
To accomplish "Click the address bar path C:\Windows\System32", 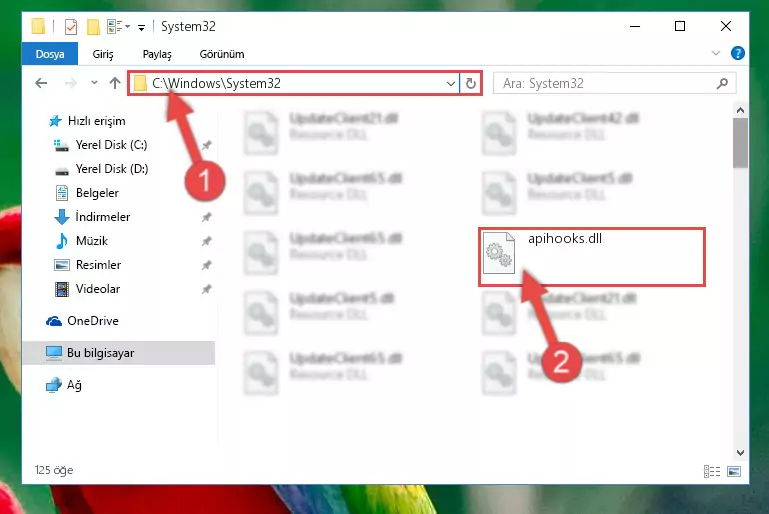I will (216, 83).
